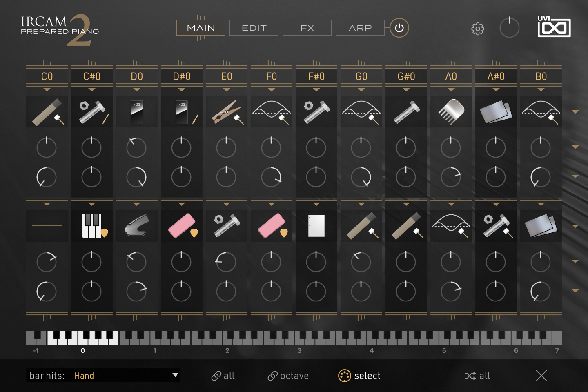Adjust the master volume knob
Viewport: 588px width, 392px height.
point(510,28)
